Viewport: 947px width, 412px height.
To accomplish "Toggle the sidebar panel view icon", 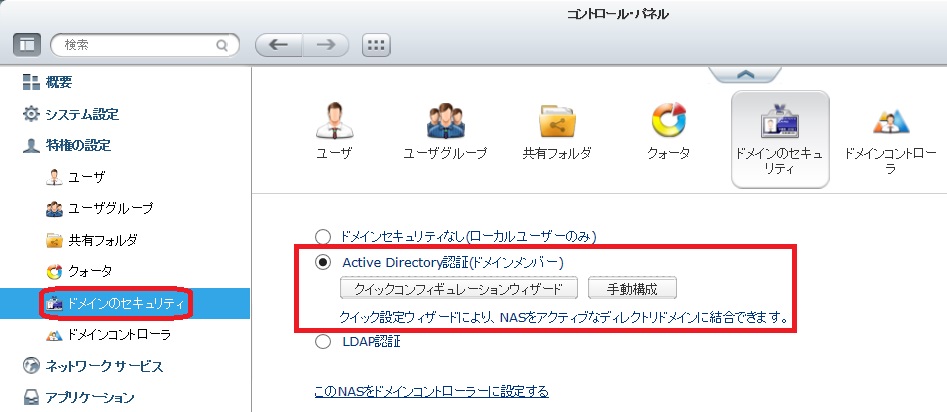I will pos(27,45).
